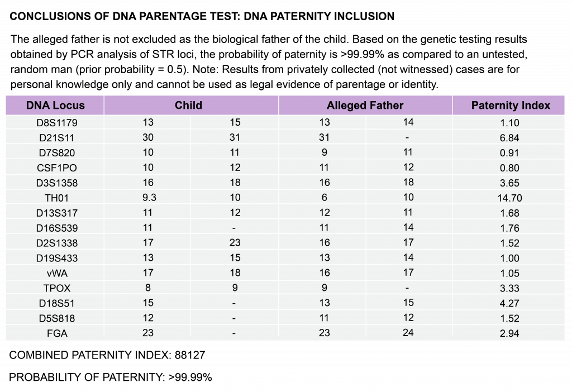Select the TH01 locus cell

56,198
